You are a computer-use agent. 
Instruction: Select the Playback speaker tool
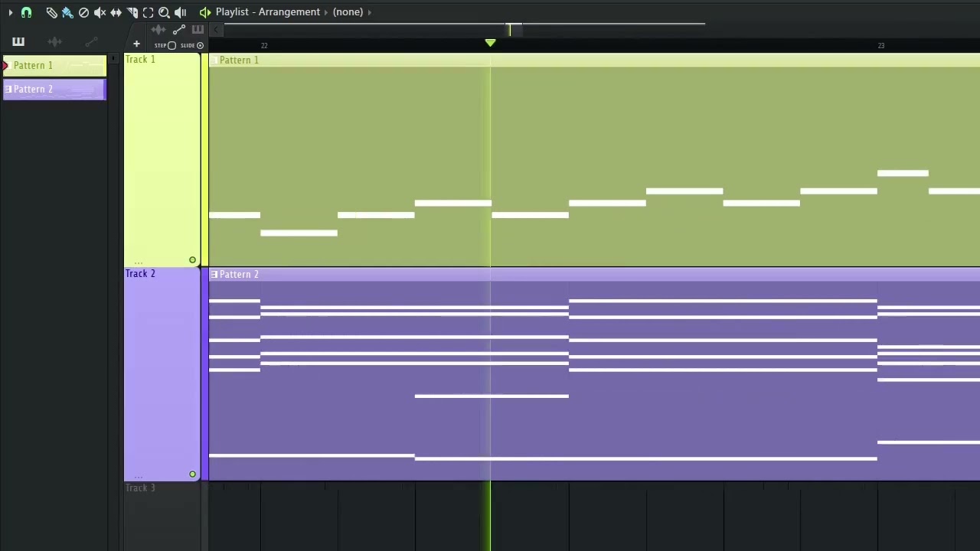click(x=180, y=12)
